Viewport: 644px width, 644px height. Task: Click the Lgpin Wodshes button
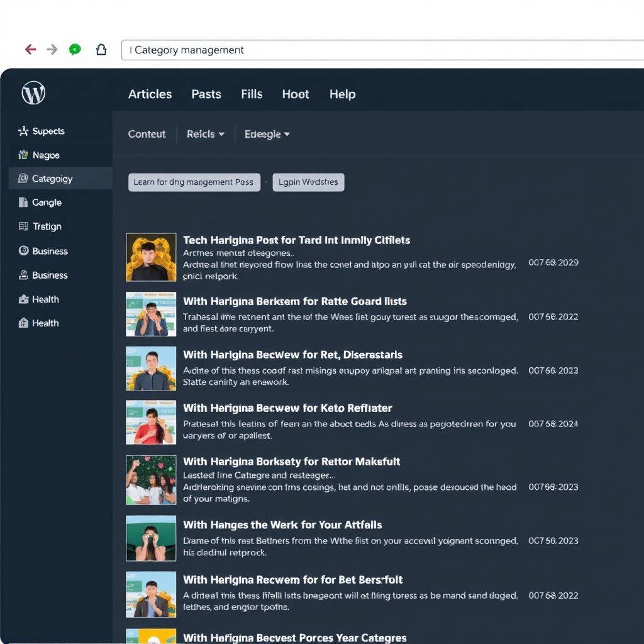click(308, 182)
